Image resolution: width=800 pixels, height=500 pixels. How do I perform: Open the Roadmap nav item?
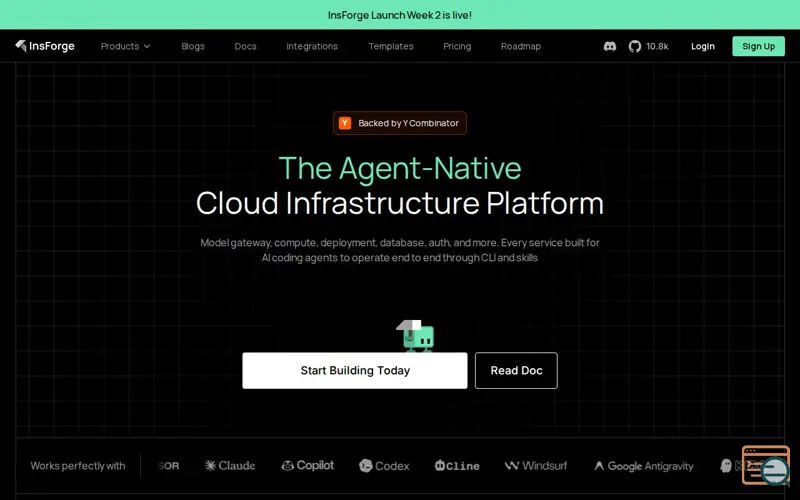click(520, 46)
